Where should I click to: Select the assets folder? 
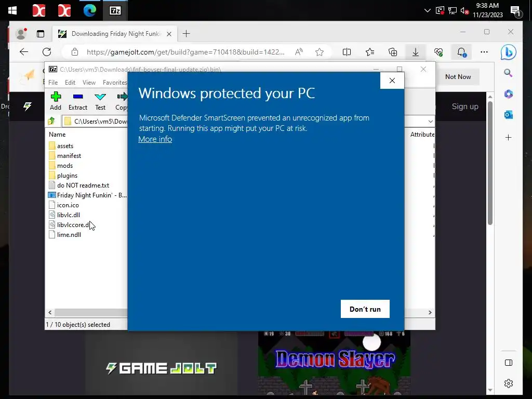click(61, 146)
